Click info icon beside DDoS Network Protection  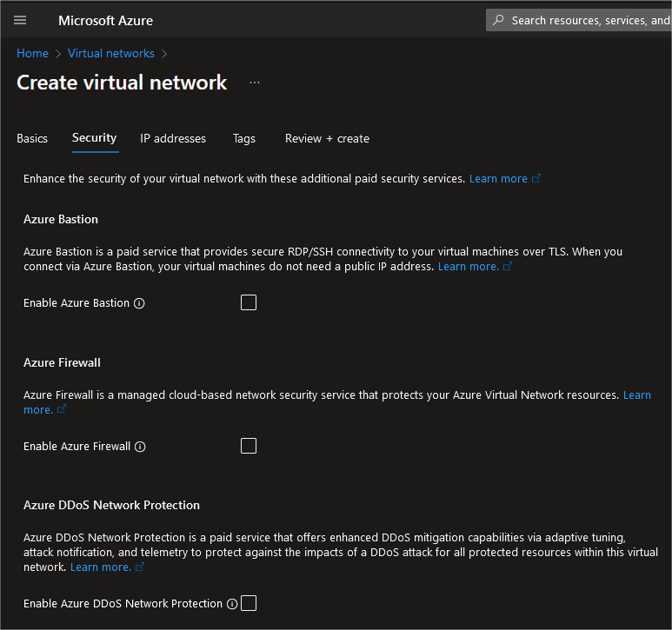click(232, 604)
